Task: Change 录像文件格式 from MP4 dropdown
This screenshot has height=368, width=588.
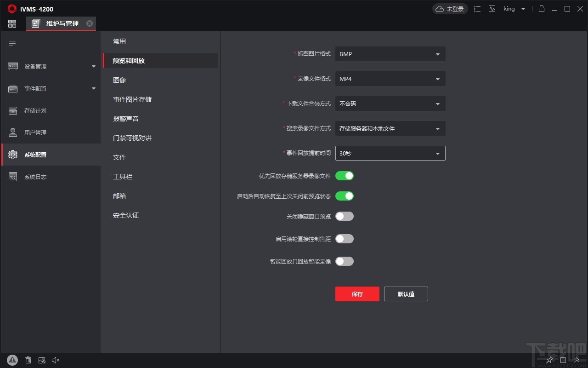Action: click(390, 79)
